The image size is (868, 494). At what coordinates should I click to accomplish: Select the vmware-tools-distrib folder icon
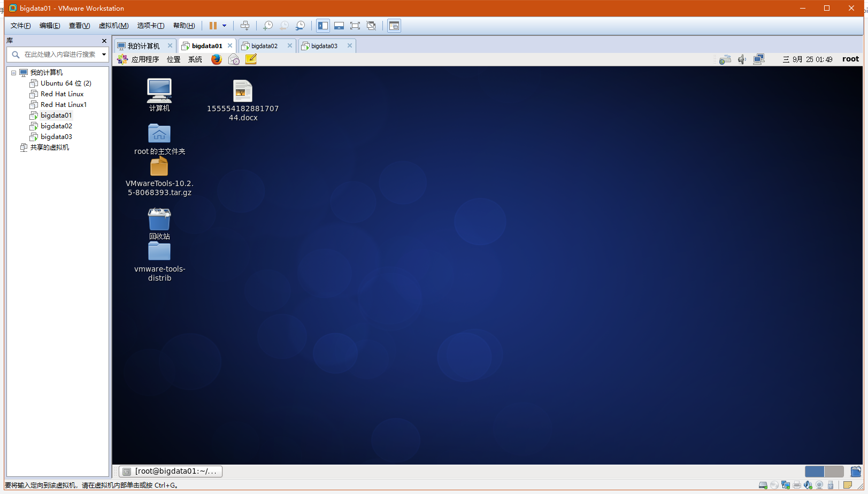pyautogui.click(x=159, y=261)
